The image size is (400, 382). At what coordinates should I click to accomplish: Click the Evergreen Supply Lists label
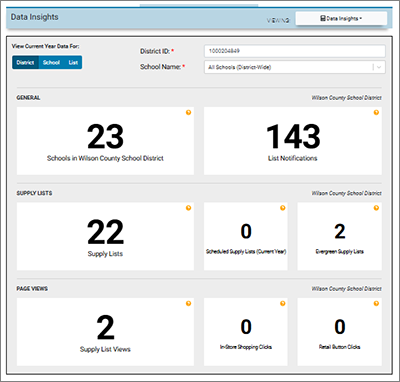click(x=340, y=251)
